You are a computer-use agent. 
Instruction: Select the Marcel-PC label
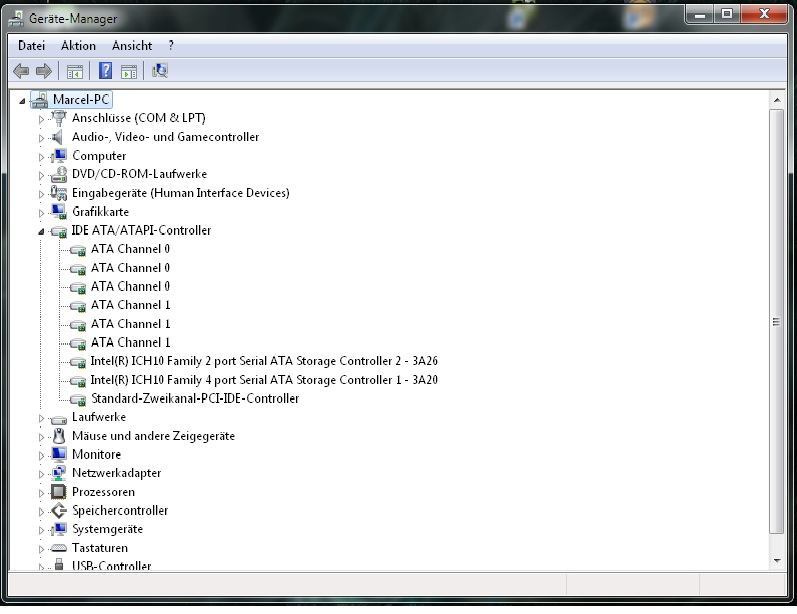[x=81, y=100]
